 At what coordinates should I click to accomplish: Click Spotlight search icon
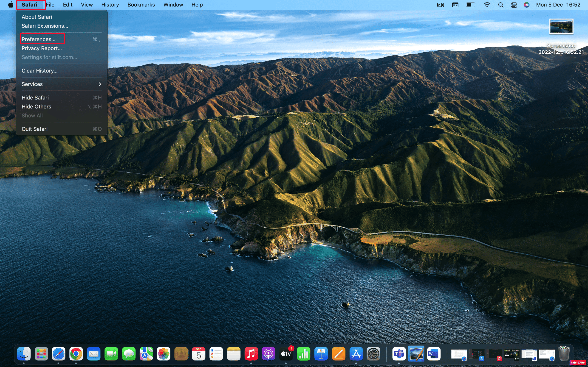click(500, 5)
